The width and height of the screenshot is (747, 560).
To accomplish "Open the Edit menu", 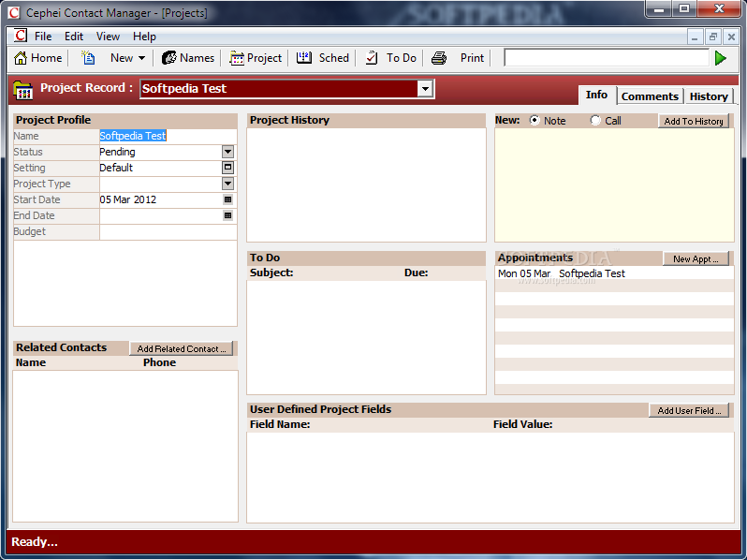I will click(x=74, y=37).
